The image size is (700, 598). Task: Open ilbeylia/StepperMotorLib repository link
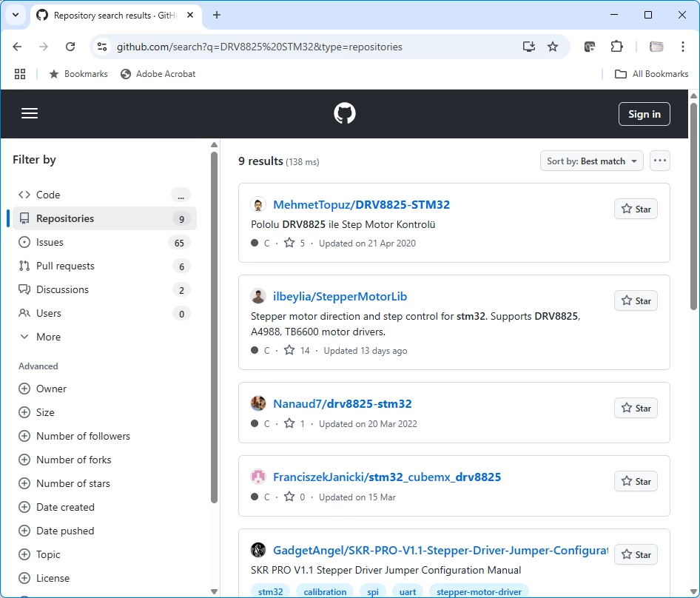(x=340, y=296)
